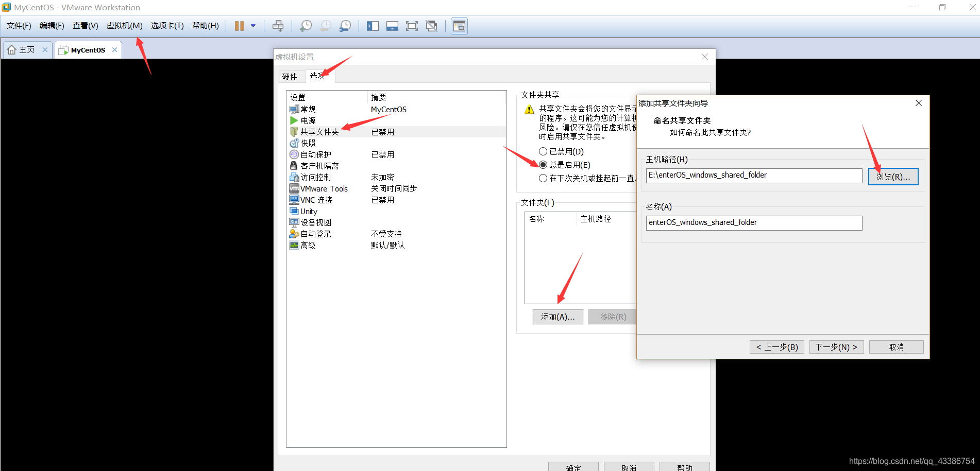
Task: Click the thumbnail bar view icon
Action: tap(392, 26)
